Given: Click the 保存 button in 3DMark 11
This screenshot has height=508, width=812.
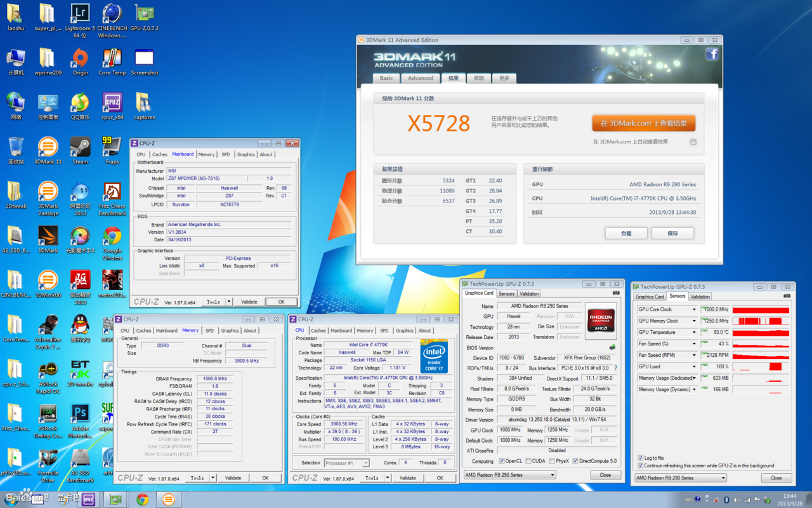Looking at the screenshot, I should coord(672,234).
